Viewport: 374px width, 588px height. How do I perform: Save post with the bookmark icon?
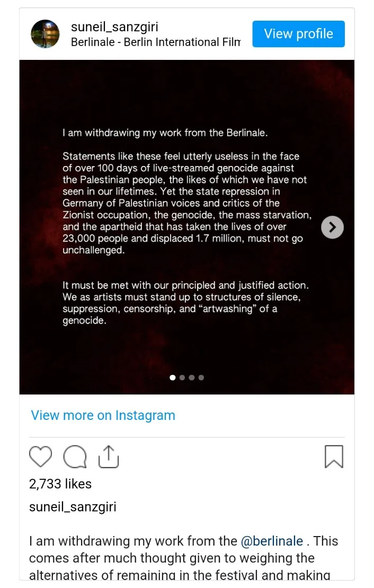coord(334,457)
